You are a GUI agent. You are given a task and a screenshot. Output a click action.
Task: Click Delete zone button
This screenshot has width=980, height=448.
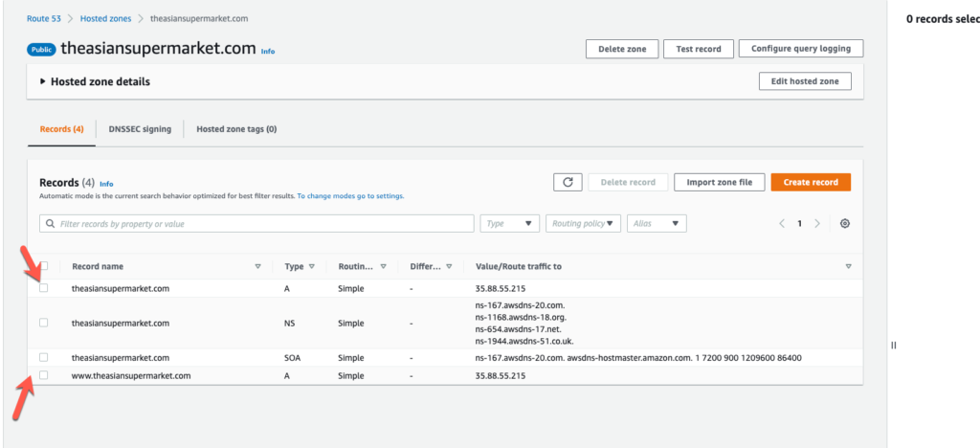(x=621, y=49)
